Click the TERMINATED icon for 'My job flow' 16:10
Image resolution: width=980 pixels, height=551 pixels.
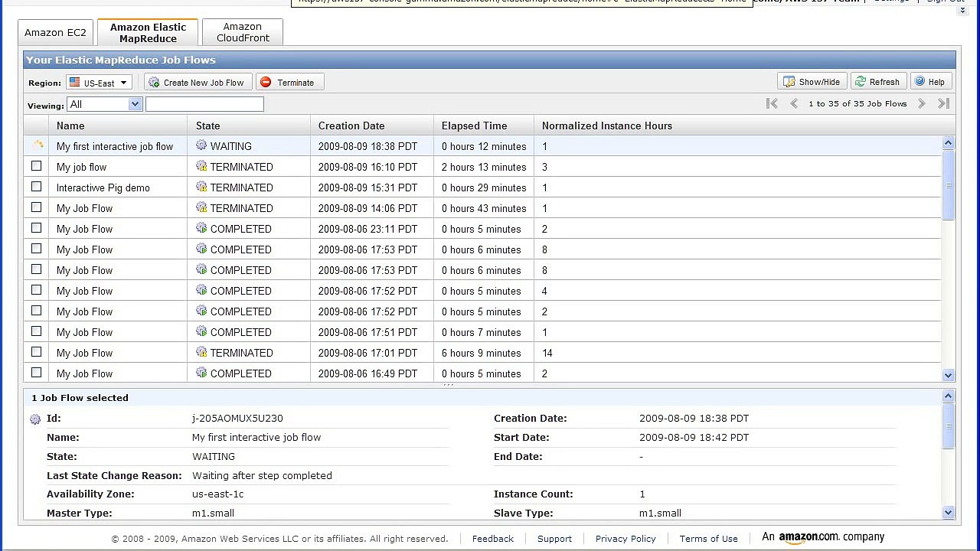click(201, 166)
